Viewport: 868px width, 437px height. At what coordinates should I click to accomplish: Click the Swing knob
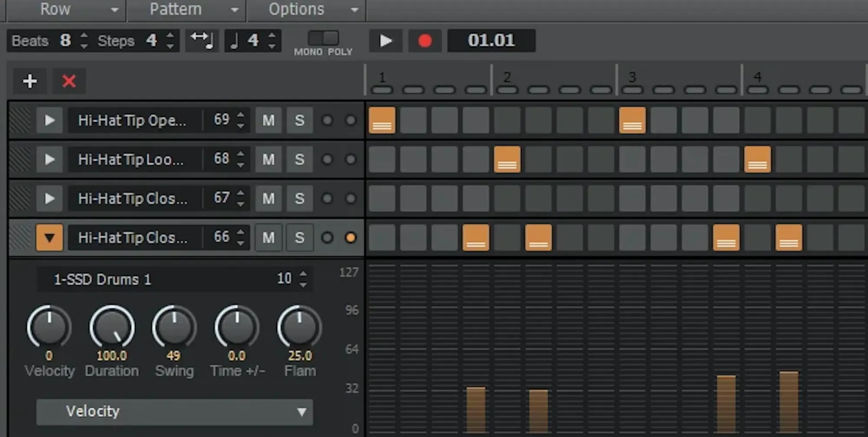[174, 327]
